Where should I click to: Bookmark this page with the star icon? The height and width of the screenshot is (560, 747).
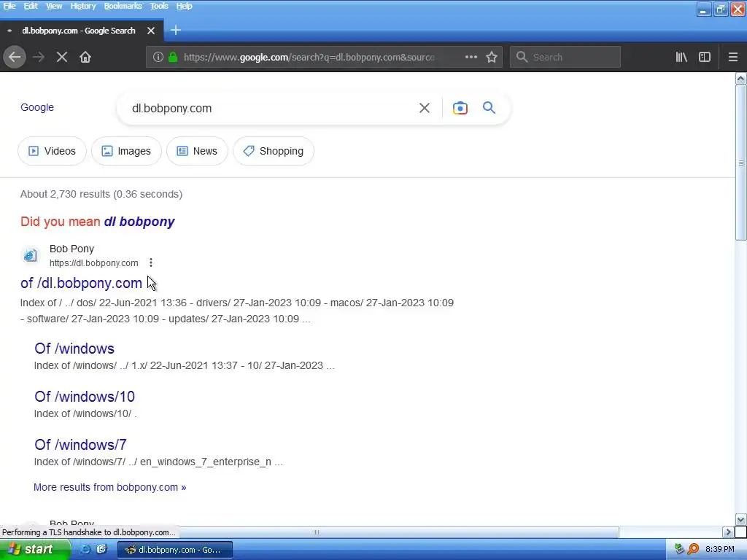coord(492,57)
